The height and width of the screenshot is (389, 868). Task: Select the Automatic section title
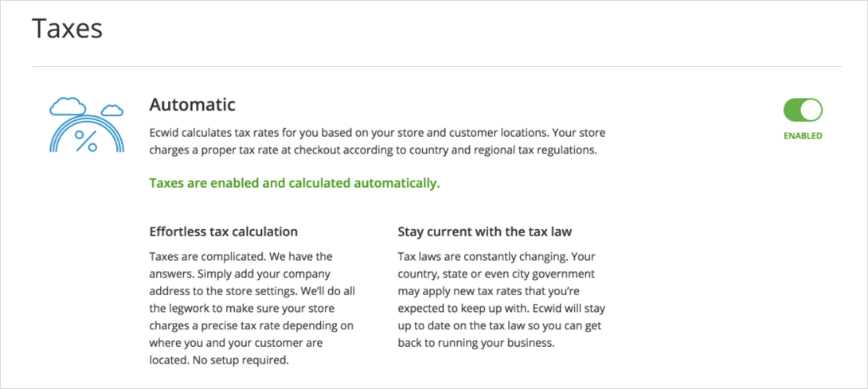[x=193, y=104]
